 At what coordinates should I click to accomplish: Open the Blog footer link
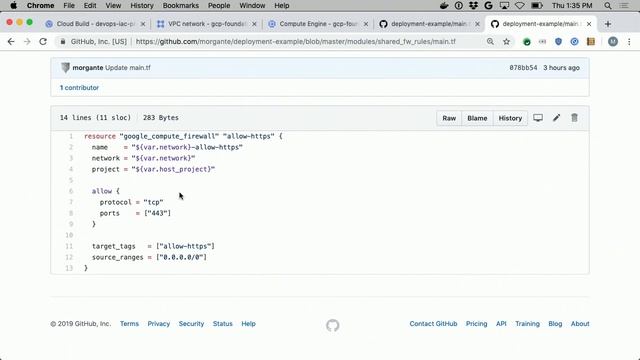click(x=555, y=324)
